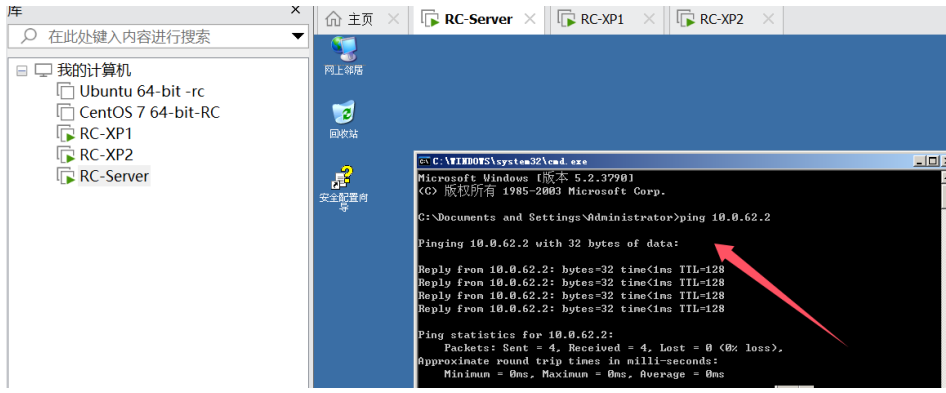Image resolution: width=946 pixels, height=393 pixels.
Task: Close the RC-XP2 tab
Action: point(768,19)
